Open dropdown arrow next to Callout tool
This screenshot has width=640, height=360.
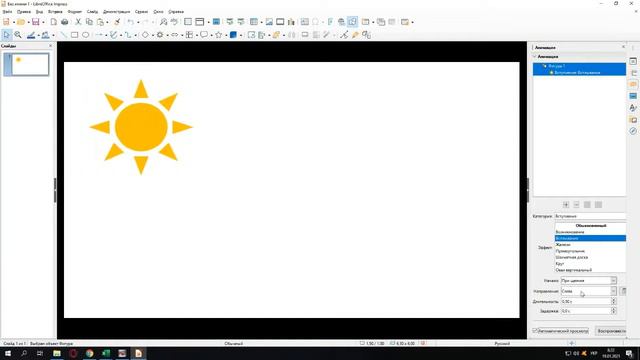(211, 36)
